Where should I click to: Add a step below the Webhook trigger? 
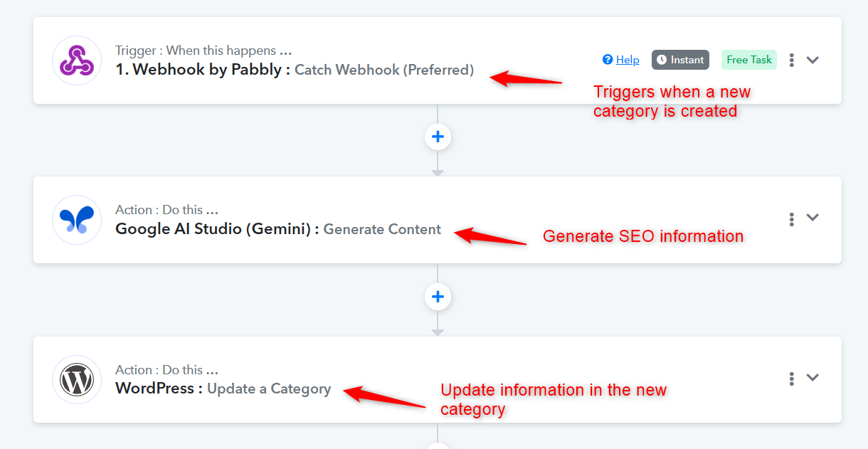pyautogui.click(x=438, y=137)
